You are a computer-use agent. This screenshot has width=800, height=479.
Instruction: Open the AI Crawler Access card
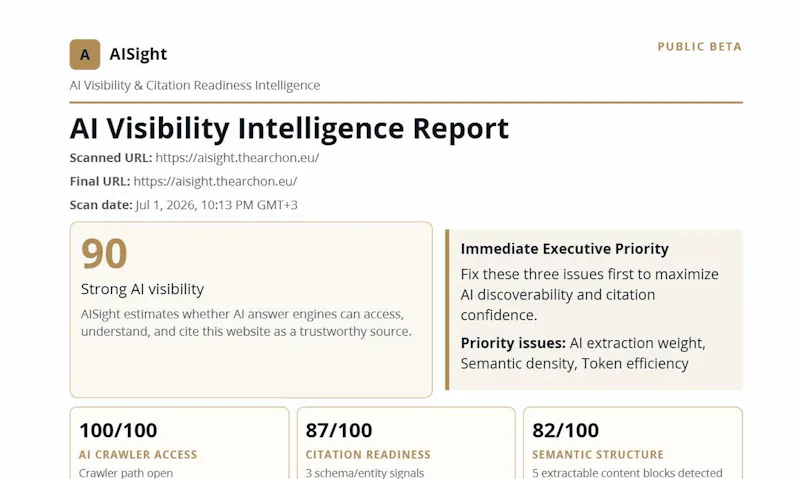click(180, 443)
